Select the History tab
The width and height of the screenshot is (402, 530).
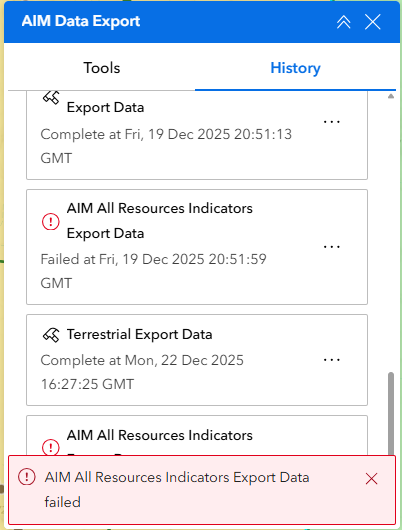click(295, 68)
